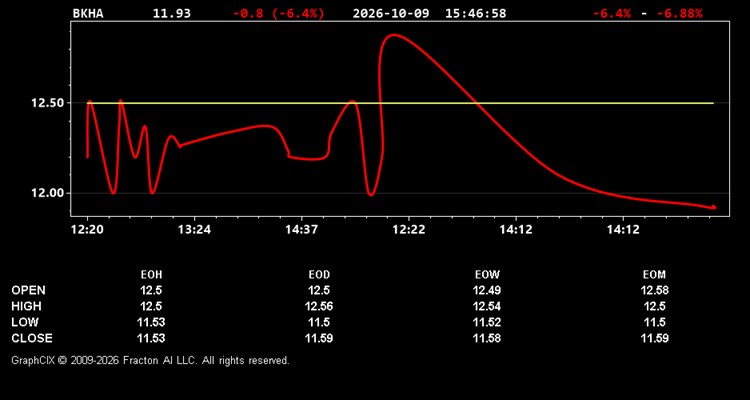Select the CLOSE row label
The image size is (750, 400).
(x=32, y=338)
